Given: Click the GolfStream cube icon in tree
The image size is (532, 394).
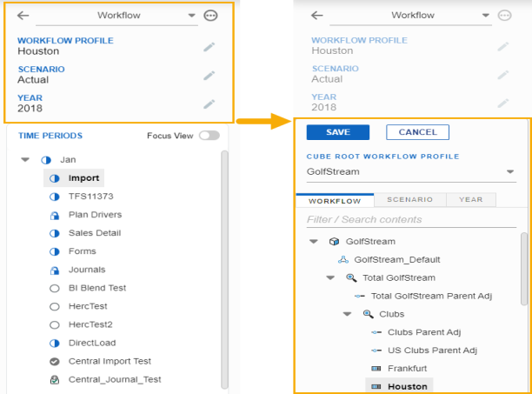Looking at the screenshot, I should pyautogui.click(x=335, y=242).
